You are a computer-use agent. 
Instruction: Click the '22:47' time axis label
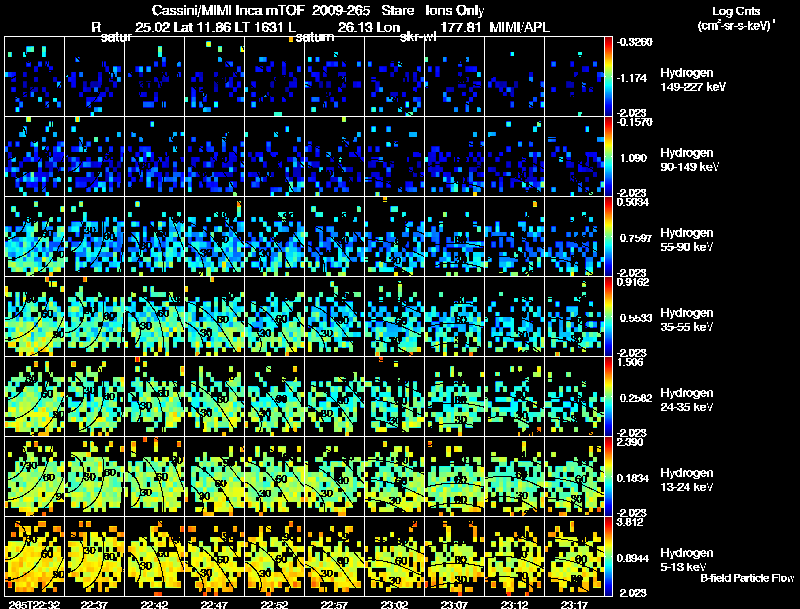click(214, 604)
